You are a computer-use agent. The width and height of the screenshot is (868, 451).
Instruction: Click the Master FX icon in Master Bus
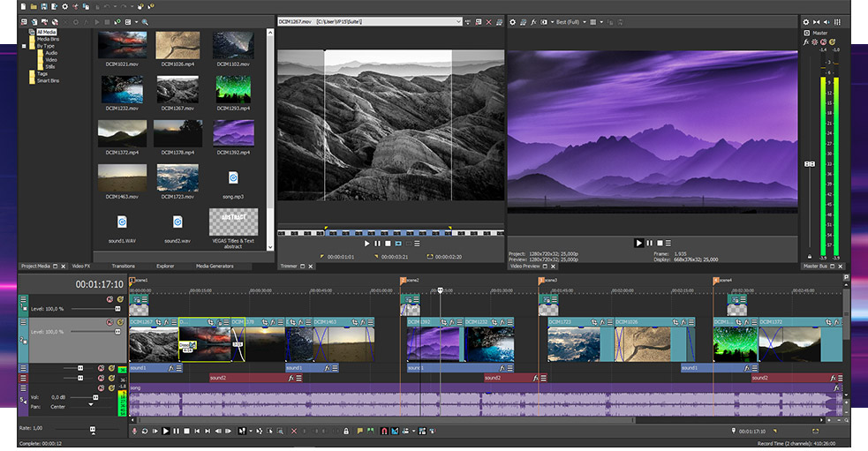point(806,41)
